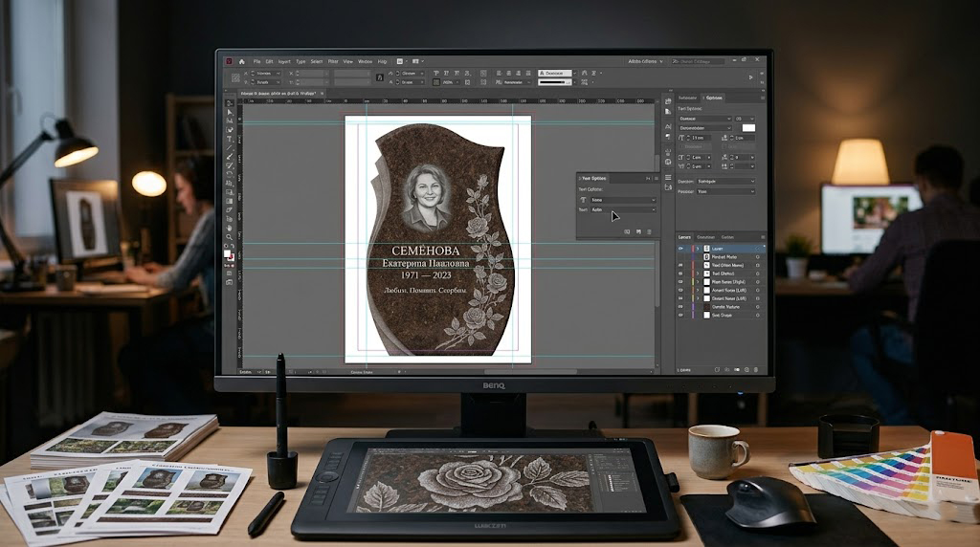
Task: Toggle visibility of the top selected layer
Action: pyautogui.click(x=680, y=248)
